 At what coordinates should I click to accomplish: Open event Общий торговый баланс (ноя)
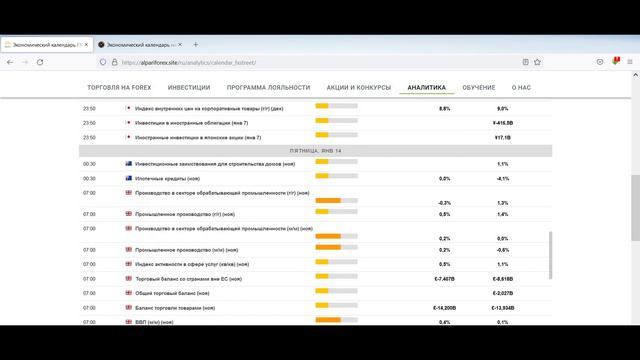click(x=172, y=293)
